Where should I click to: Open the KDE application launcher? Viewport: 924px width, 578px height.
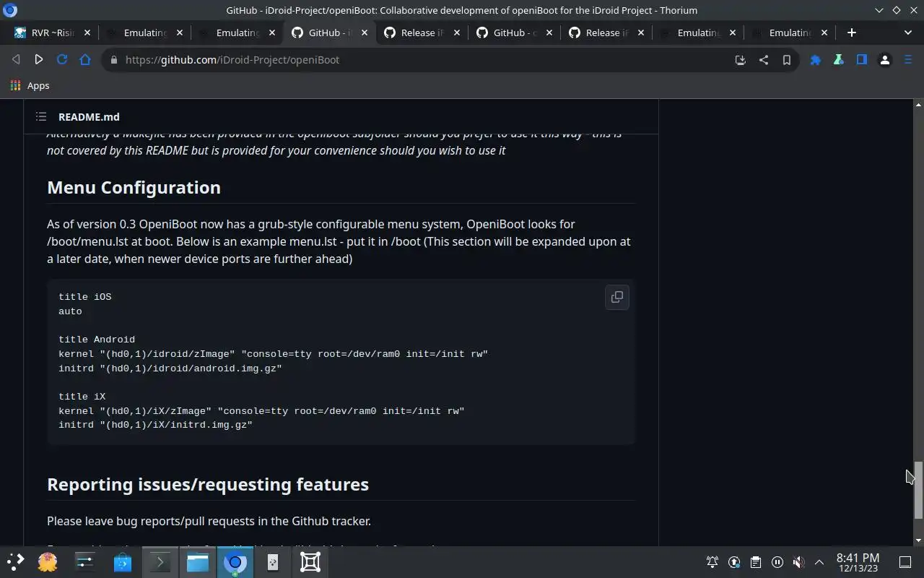[x=16, y=562]
